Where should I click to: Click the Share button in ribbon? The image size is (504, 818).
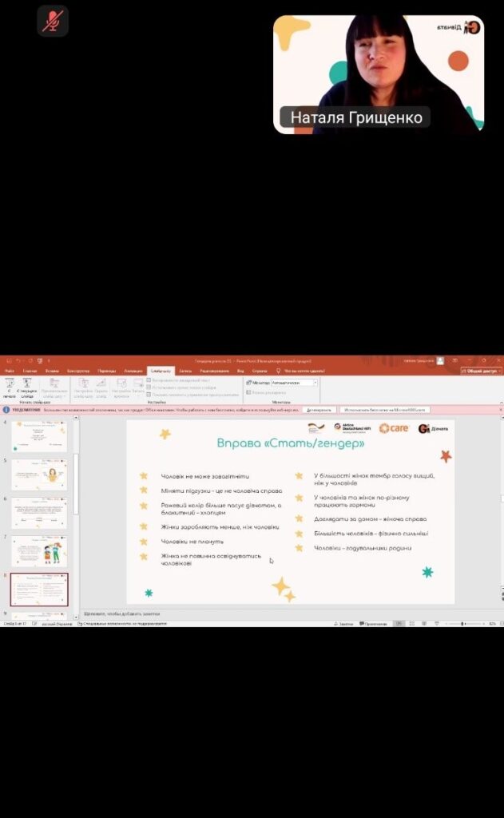(x=482, y=371)
